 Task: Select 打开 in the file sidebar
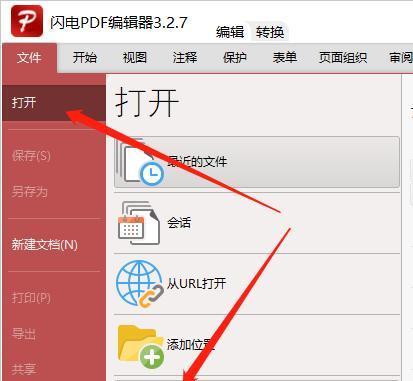(54, 103)
